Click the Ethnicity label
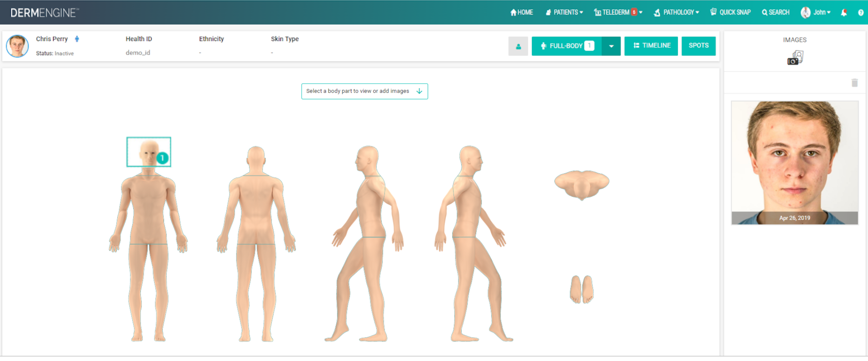868x361 pixels. click(x=211, y=39)
